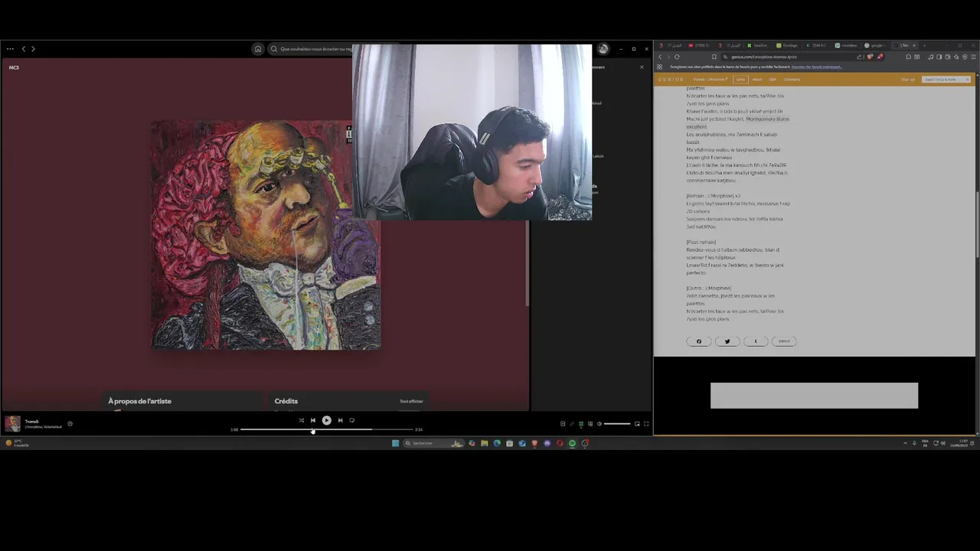980x551 pixels.
Task: Open the browser share icon in address bar
Action: point(859,57)
